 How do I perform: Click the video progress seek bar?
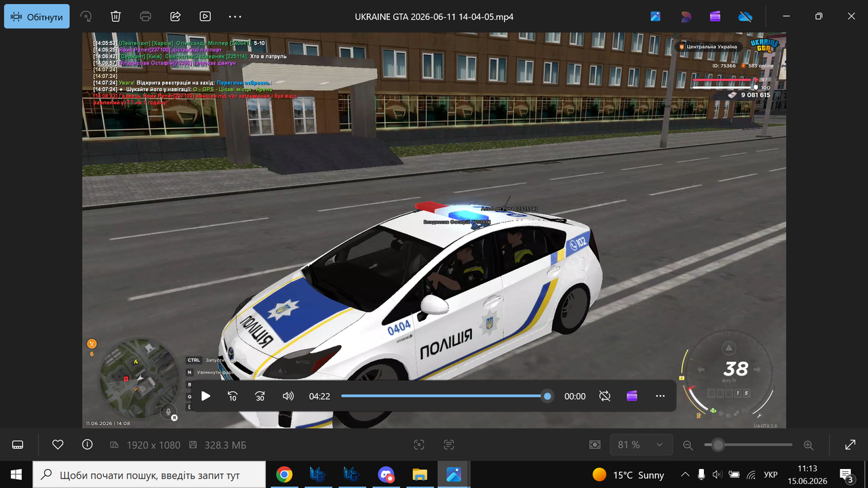click(x=446, y=396)
